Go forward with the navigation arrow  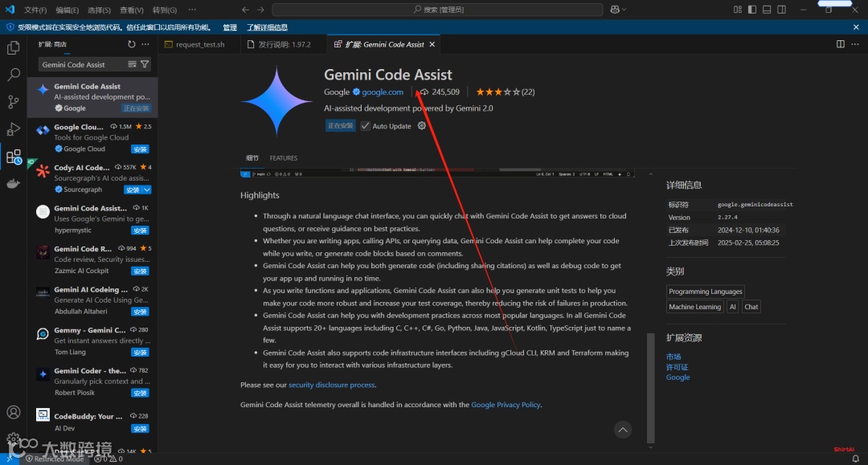click(260, 10)
